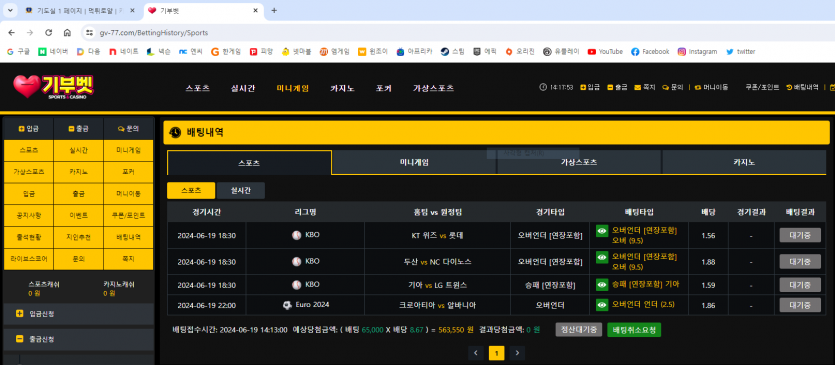
Task: Open the twitter bookmark
Action: 740,52
